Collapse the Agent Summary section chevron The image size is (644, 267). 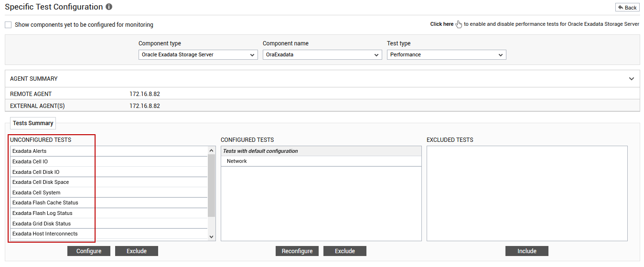(632, 79)
